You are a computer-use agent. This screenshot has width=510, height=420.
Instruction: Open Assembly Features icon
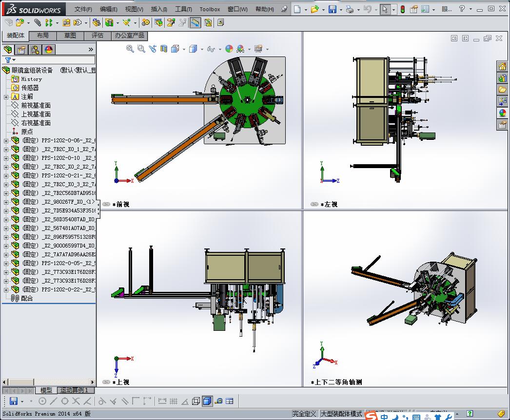[109, 22]
